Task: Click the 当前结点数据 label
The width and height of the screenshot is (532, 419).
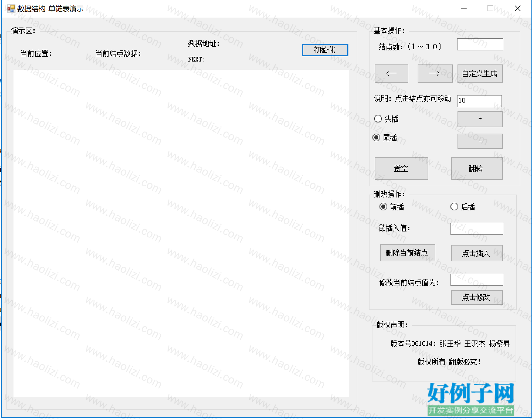Action: click(x=118, y=54)
